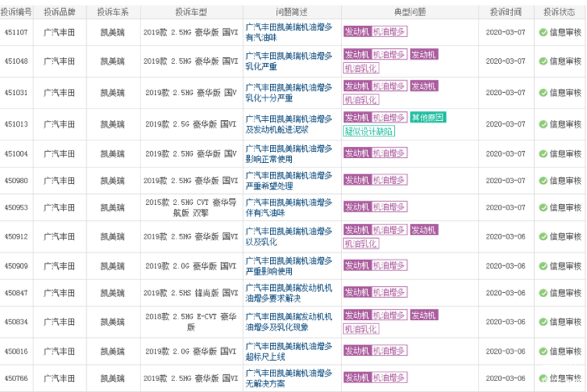
Task: Open complaint link 机油增多影响正常使用
Action: coord(288,154)
